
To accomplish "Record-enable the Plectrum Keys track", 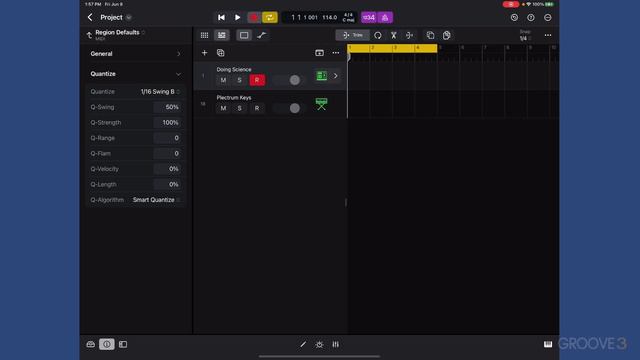I will point(257,108).
